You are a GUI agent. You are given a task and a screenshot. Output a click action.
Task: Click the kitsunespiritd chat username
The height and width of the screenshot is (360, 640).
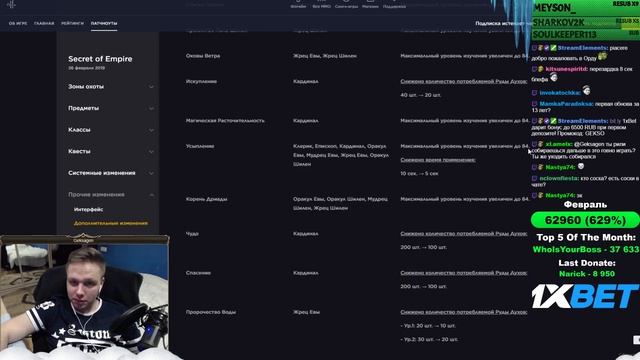pyautogui.click(x=566, y=69)
